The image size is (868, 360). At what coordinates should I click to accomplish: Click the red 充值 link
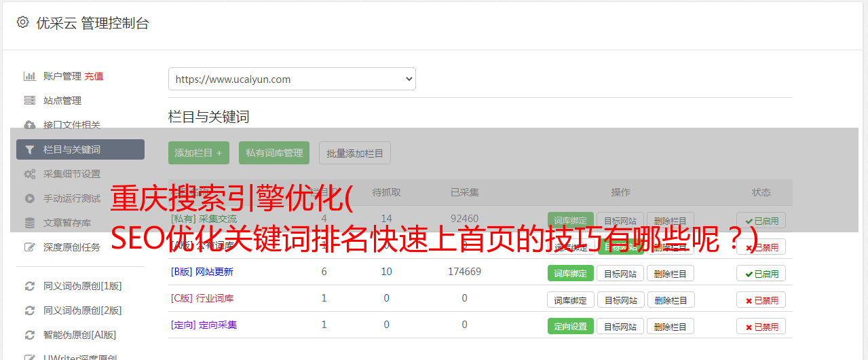point(94,76)
